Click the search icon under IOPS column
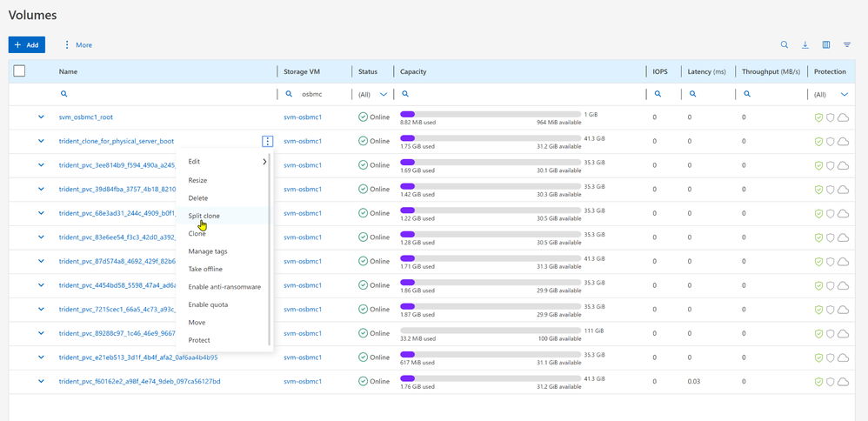The height and width of the screenshot is (421, 868). [658, 94]
